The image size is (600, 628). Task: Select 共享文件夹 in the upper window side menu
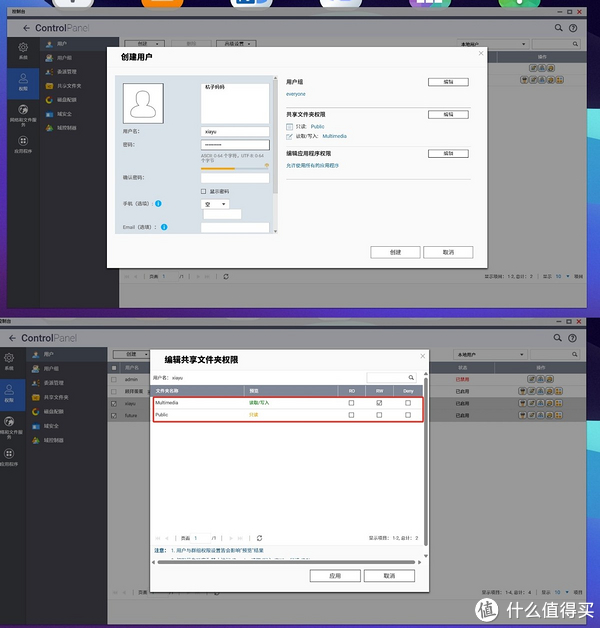[69, 86]
